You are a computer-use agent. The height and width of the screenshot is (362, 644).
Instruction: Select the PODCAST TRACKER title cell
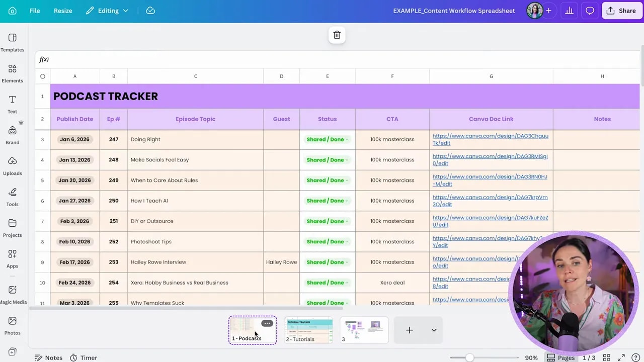(x=345, y=96)
